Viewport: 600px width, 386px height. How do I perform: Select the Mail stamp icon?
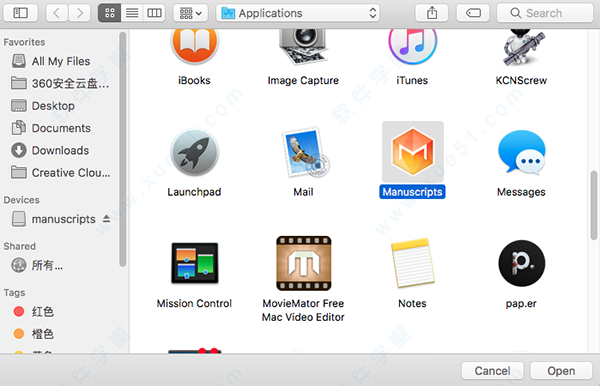305,153
